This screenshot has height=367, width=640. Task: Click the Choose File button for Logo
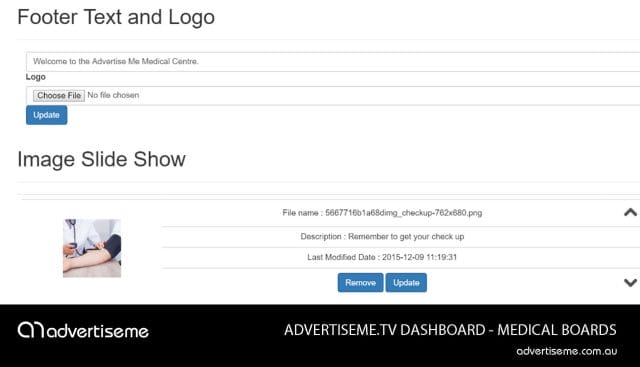59,96
